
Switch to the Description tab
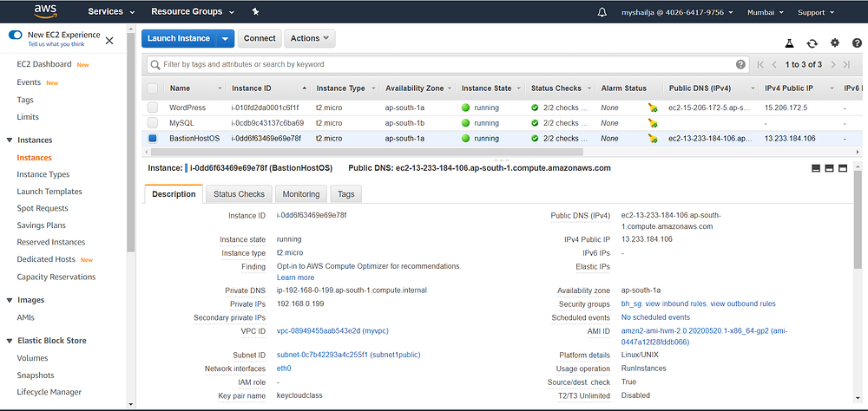174,194
